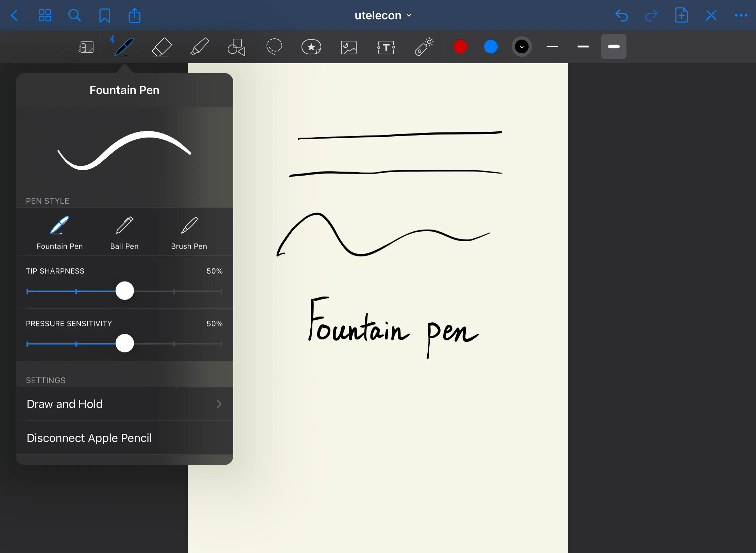The width and height of the screenshot is (756, 553).
Task: Expand Draw and Hold settings
Action: [124, 404]
